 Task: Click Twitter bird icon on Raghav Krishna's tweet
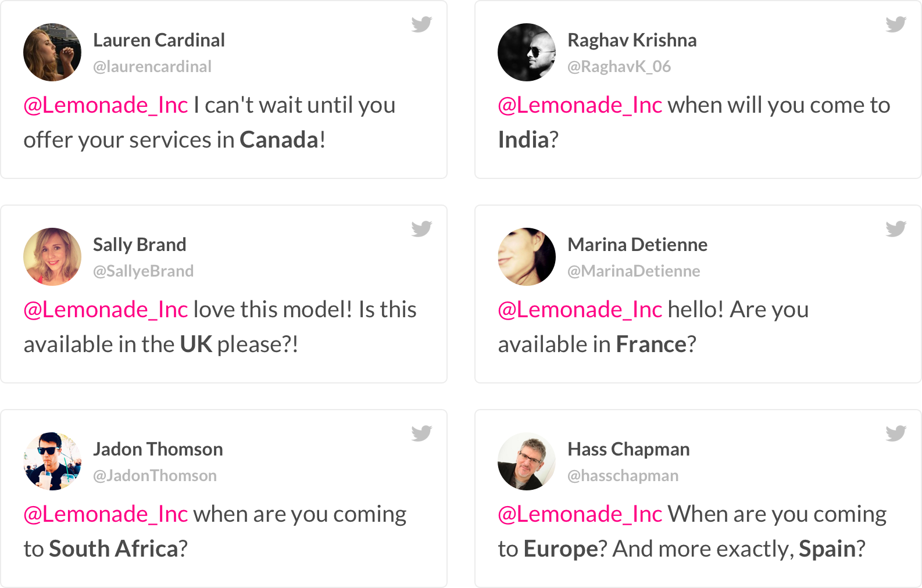click(x=896, y=24)
